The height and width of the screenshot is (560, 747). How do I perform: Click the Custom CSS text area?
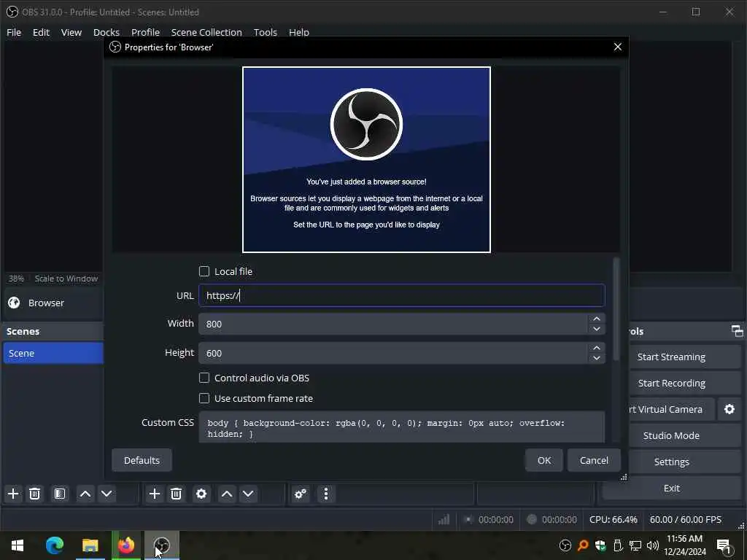[402, 427]
